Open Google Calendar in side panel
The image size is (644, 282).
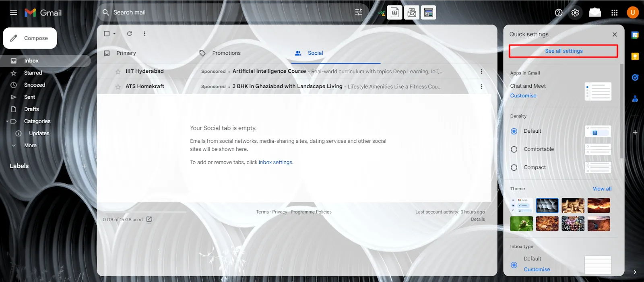tap(635, 35)
